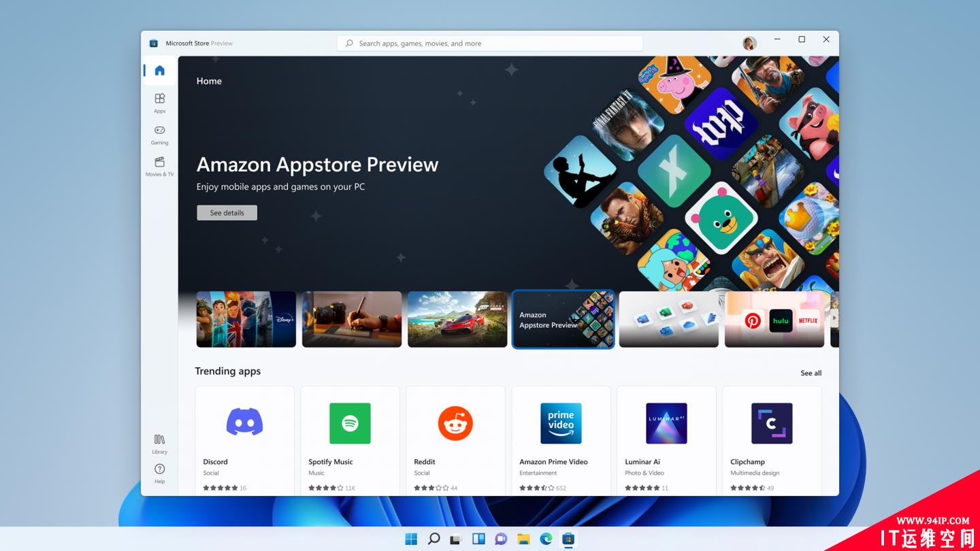Click the Trending apps heading
This screenshot has height=551, width=980.
coord(228,371)
